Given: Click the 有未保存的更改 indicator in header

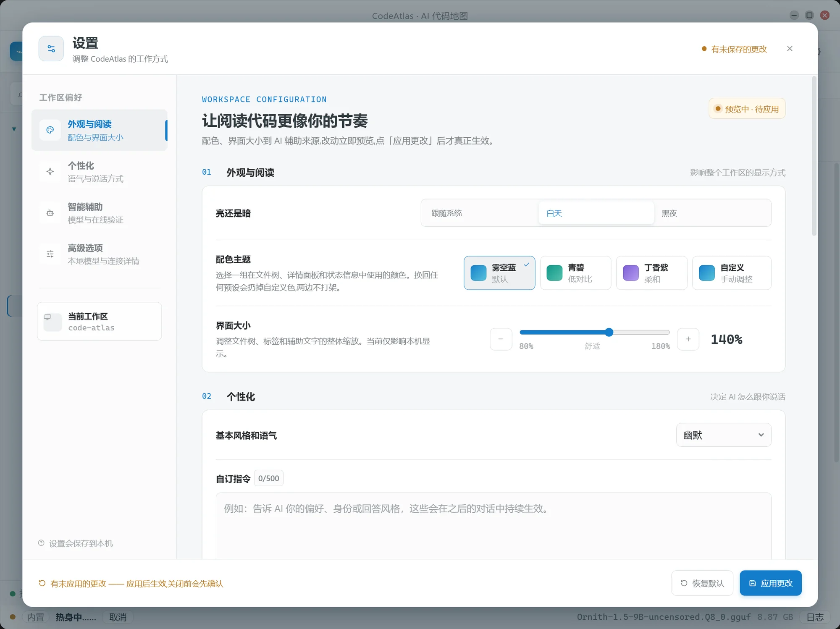Looking at the screenshot, I should pyautogui.click(x=735, y=49).
